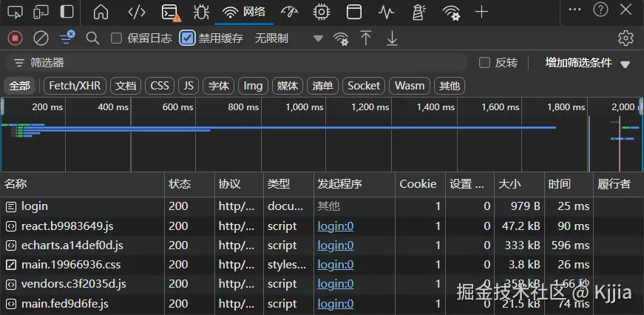Open the Sources bug icon panel
This screenshot has width=644, height=315.
[201, 12]
